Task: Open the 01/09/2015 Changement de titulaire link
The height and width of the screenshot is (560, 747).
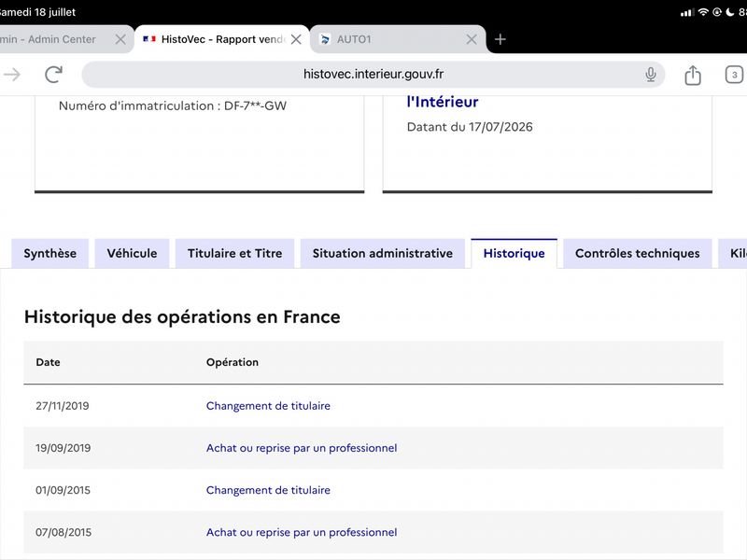Action: tap(268, 490)
